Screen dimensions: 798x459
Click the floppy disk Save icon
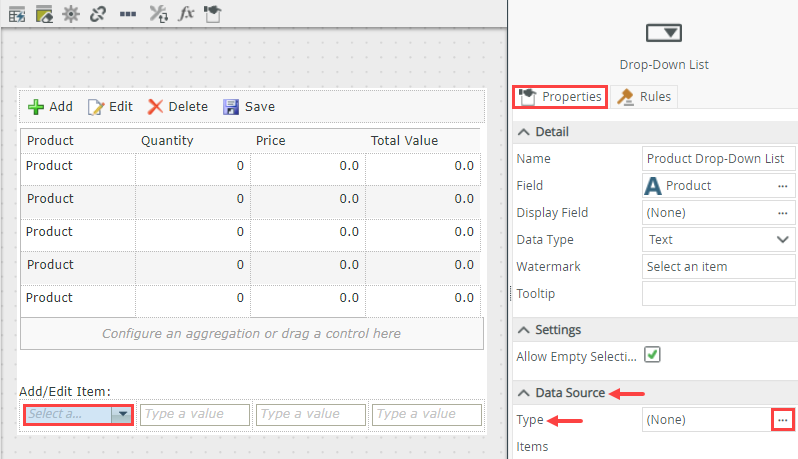pyautogui.click(x=231, y=107)
